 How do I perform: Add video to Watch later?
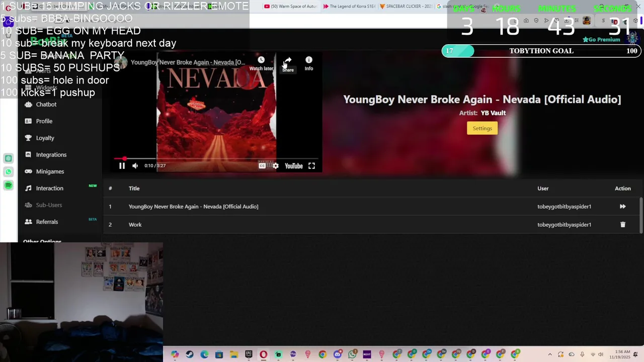point(261,63)
